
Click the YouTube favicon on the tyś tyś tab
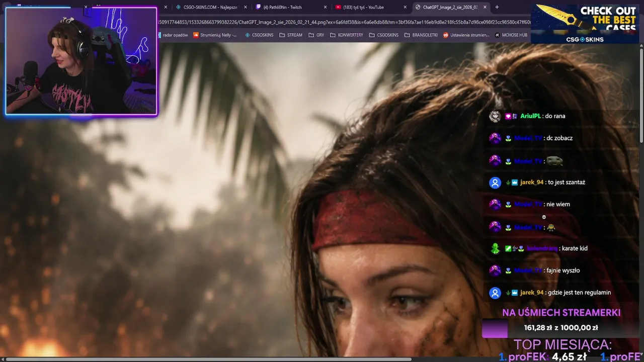339,7
